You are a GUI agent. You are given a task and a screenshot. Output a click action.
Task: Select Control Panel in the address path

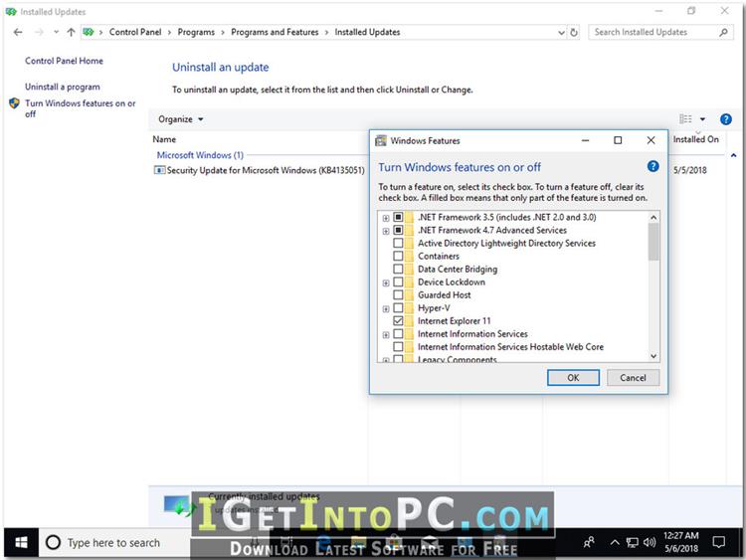[135, 33]
